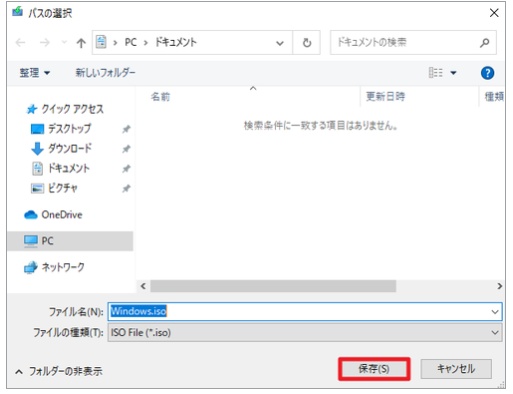The height and width of the screenshot is (394, 513).
Task: Close the パスの選択 dialog
Action: 494,13
